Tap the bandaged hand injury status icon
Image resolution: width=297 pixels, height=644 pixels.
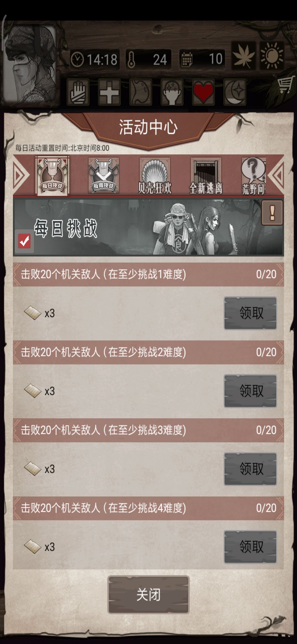[x=78, y=92]
